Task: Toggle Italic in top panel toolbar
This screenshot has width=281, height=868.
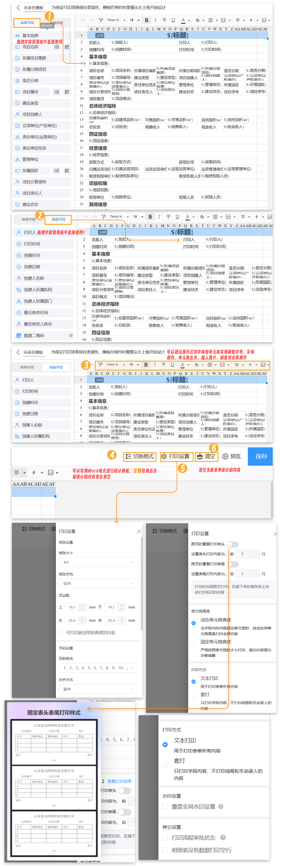Action: [x=155, y=20]
